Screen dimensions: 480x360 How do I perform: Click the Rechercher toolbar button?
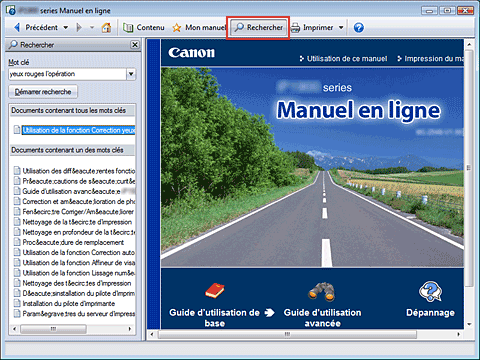258,27
